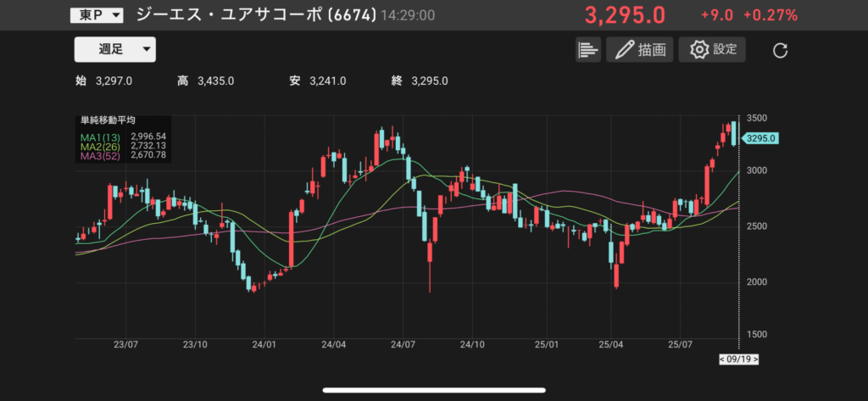Tap stock name ジーエス・ユアサコーポ (6674)
Image resolution: width=868 pixels, height=401 pixels.
click(256, 15)
